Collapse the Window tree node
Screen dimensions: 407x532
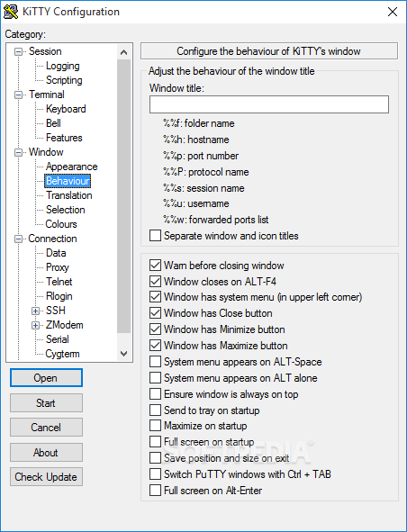18,152
